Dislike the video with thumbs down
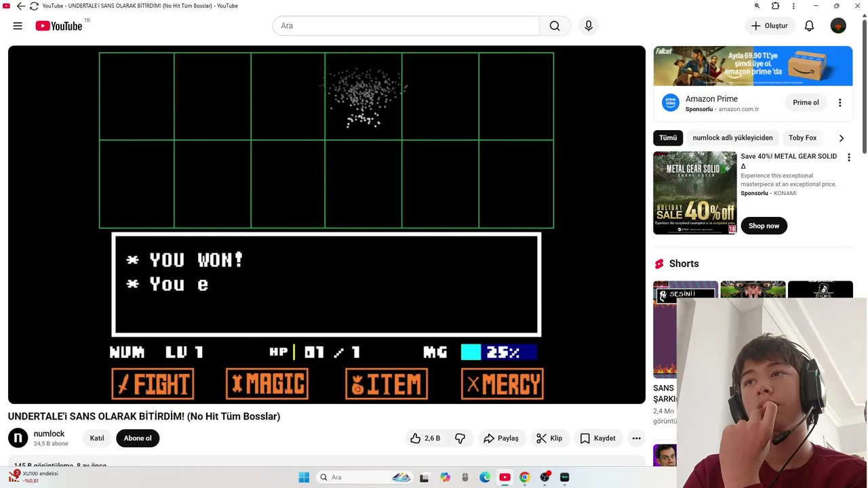Screen dimensions: 868x488 (x=460, y=439)
